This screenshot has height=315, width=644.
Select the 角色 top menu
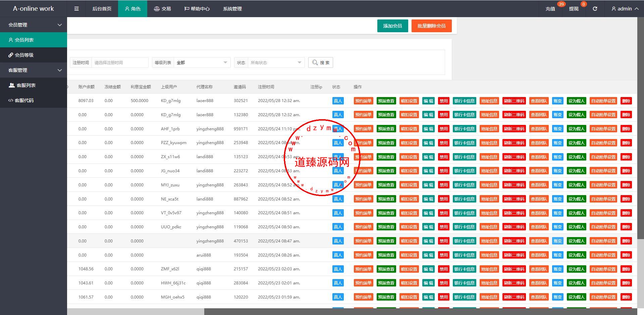[132, 9]
